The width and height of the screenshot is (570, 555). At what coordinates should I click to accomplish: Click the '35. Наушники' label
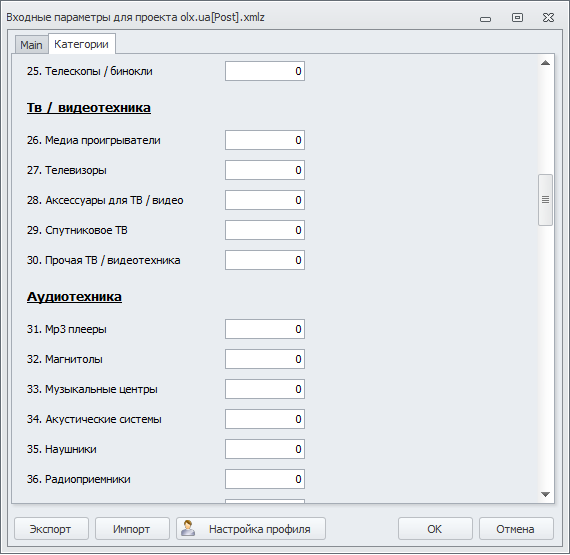click(x=61, y=449)
